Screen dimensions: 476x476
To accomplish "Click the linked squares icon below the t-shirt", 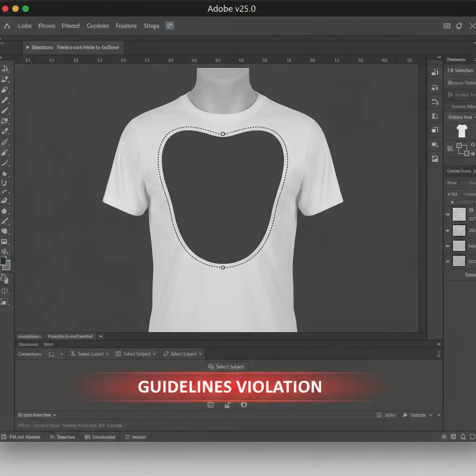I will point(463,149).
